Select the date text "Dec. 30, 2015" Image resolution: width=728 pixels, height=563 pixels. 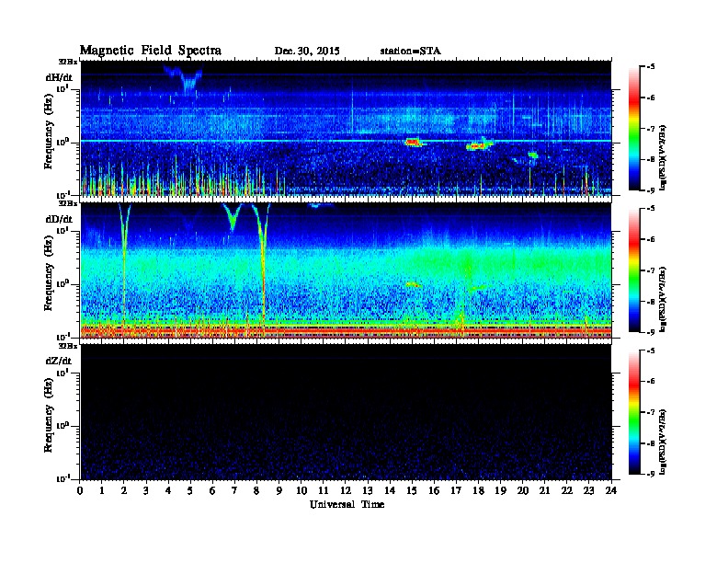pyautogui.click(x=307, y=52)
